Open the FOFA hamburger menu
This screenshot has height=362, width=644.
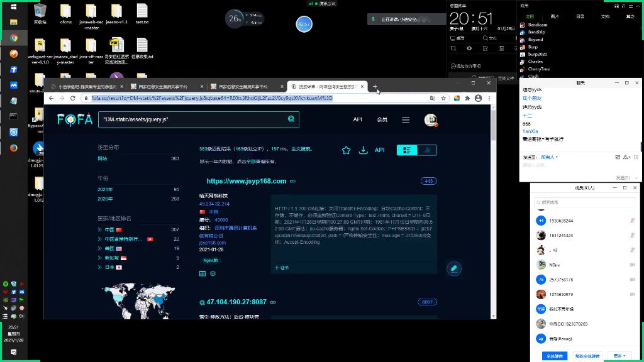(406, 120)
